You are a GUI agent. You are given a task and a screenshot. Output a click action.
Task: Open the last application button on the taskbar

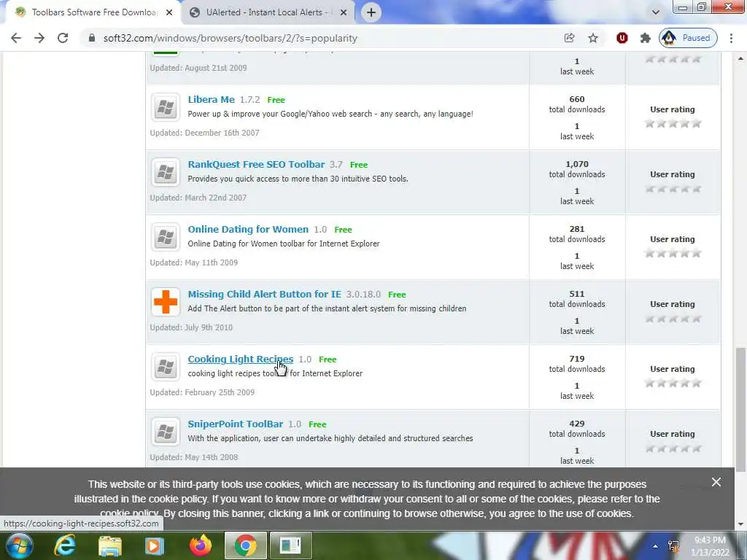tap(290, 545)
